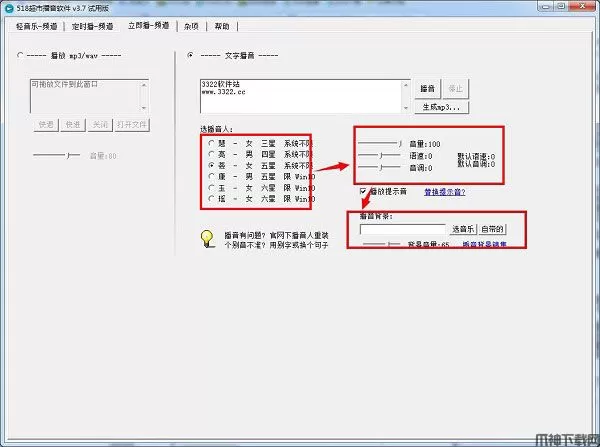Screen dimensions: 600x447
Task: Click the 播音背景 music path field
Action: click(x=403, y=229)
